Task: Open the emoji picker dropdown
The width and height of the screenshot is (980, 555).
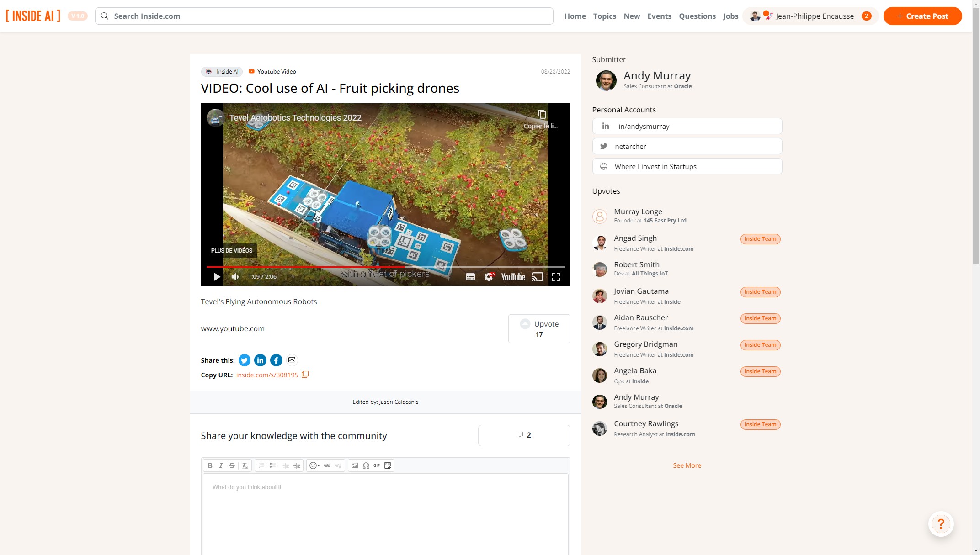Action: click(x=314, y=465)
